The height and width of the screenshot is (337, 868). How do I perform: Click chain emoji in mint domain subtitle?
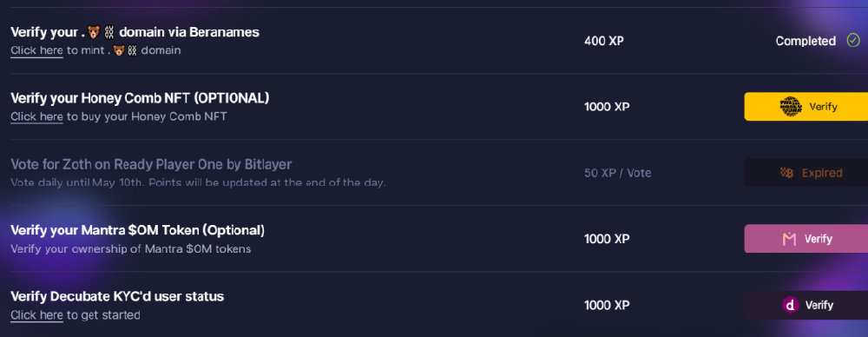pyautogui.click(x=132, y=50)
